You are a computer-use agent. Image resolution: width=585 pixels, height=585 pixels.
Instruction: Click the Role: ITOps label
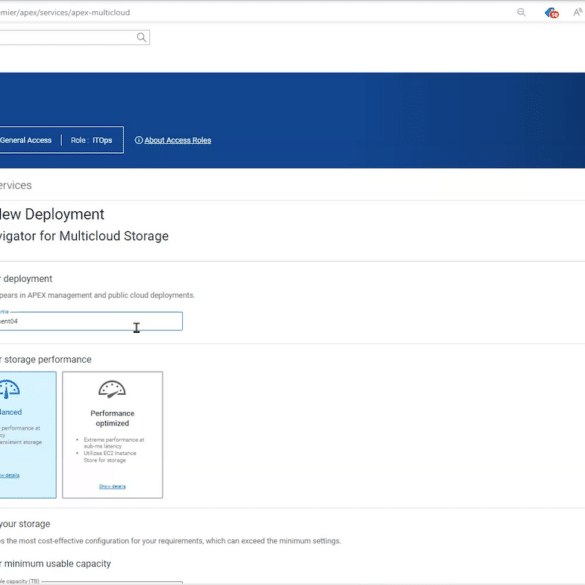click(91, 140)
